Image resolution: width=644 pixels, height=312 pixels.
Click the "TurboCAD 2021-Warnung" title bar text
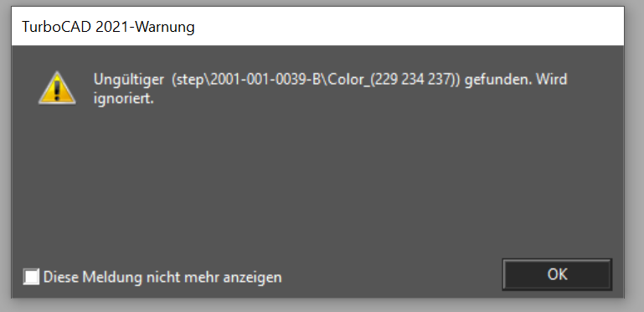[108, 27]
